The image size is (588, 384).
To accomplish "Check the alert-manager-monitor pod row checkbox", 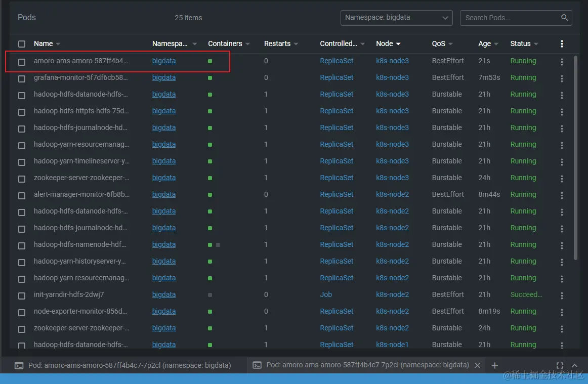I will pyautogui.click(x=22, y=196).
